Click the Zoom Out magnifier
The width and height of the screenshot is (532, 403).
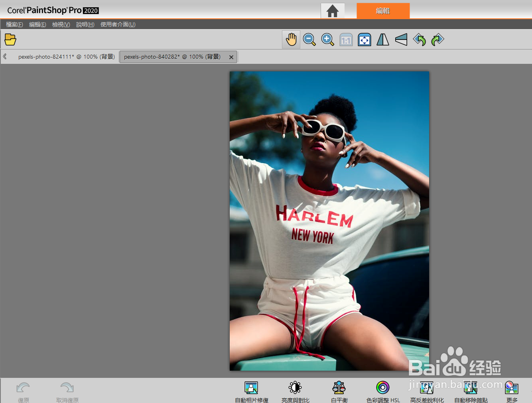309,40
